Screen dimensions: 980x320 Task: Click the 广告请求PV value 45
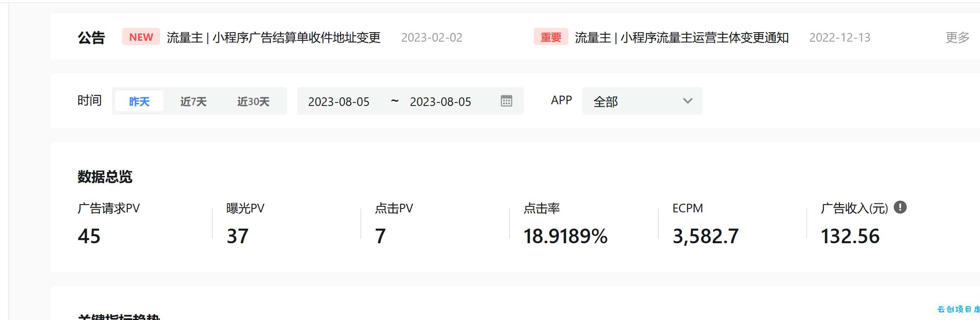click(89, 236)
